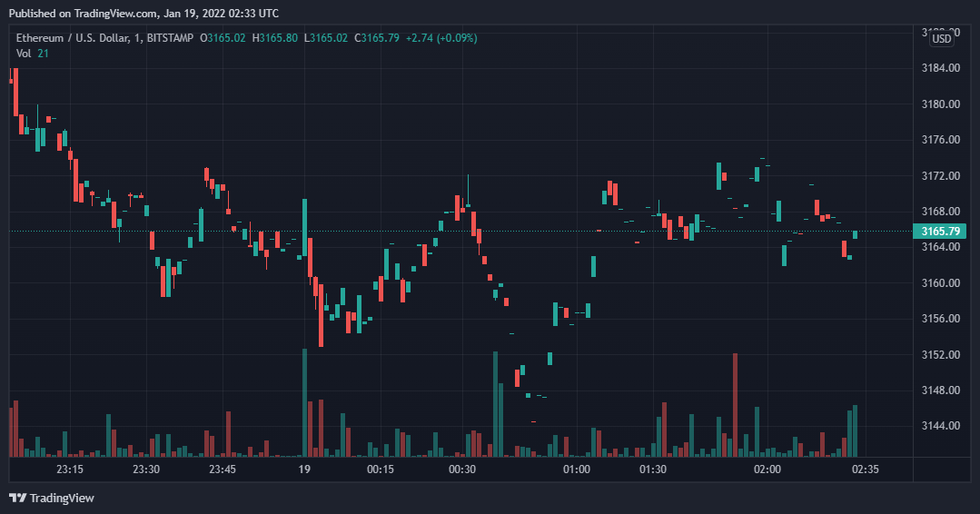
Task: Click the +2.74 (+0.09%) change value
Action: pyautogui.click(x=441, y=37)
